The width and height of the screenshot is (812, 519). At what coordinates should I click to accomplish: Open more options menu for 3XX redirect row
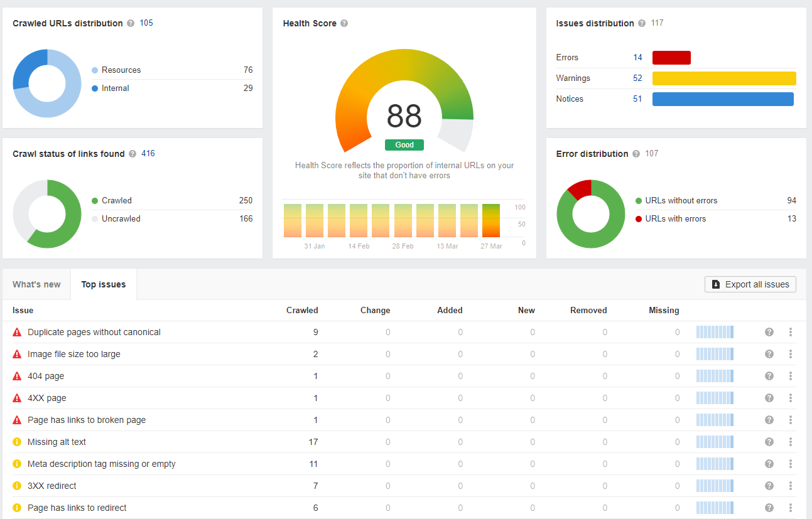coord(791,486)
